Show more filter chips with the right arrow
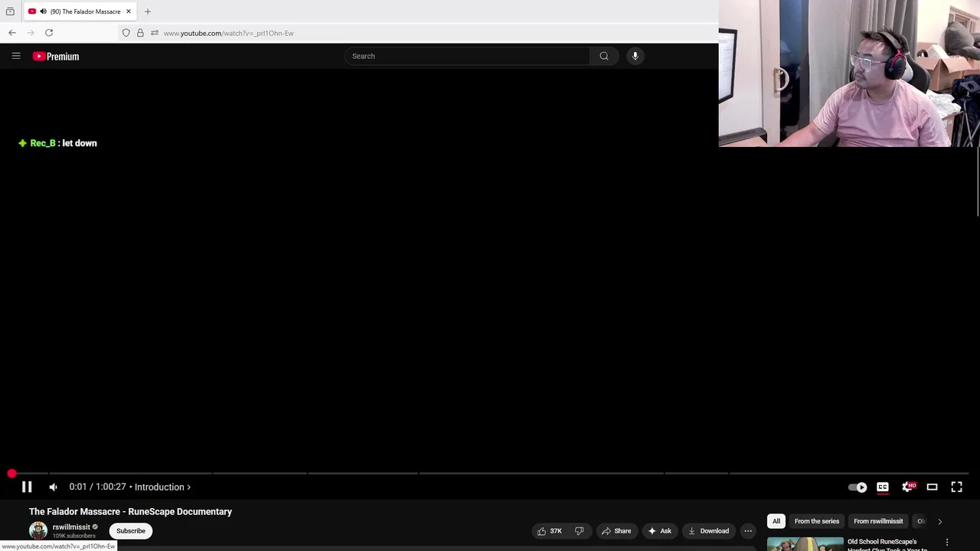Image resolution: width=980 pixels, height=551 pixels. click(939, 521)
